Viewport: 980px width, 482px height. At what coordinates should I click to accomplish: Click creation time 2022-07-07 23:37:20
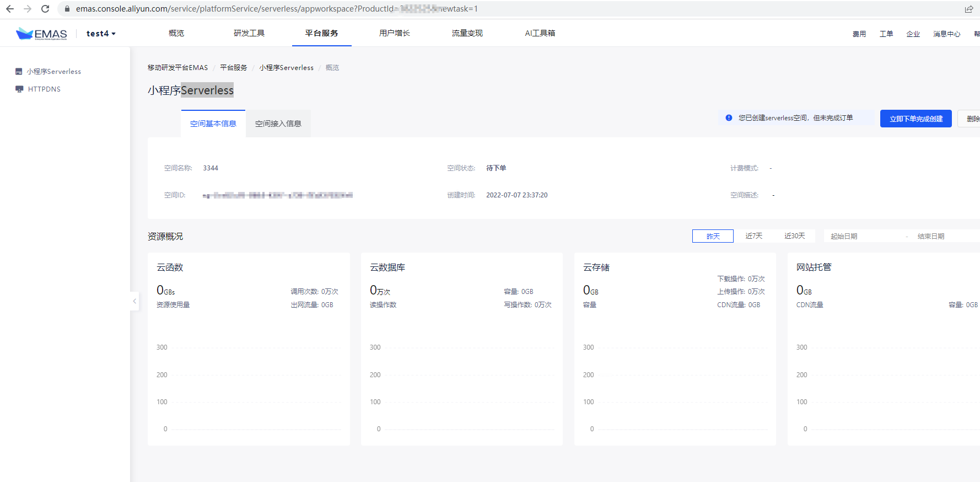(x=517, y=195)
